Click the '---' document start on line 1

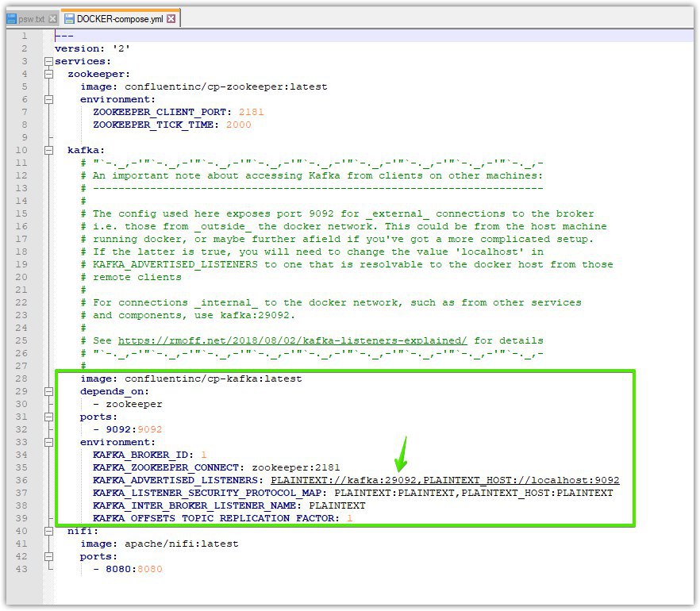point(64,37)
